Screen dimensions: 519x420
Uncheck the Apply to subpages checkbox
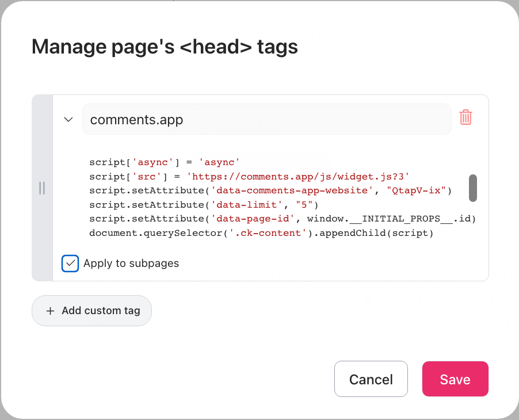coord(70,264)
